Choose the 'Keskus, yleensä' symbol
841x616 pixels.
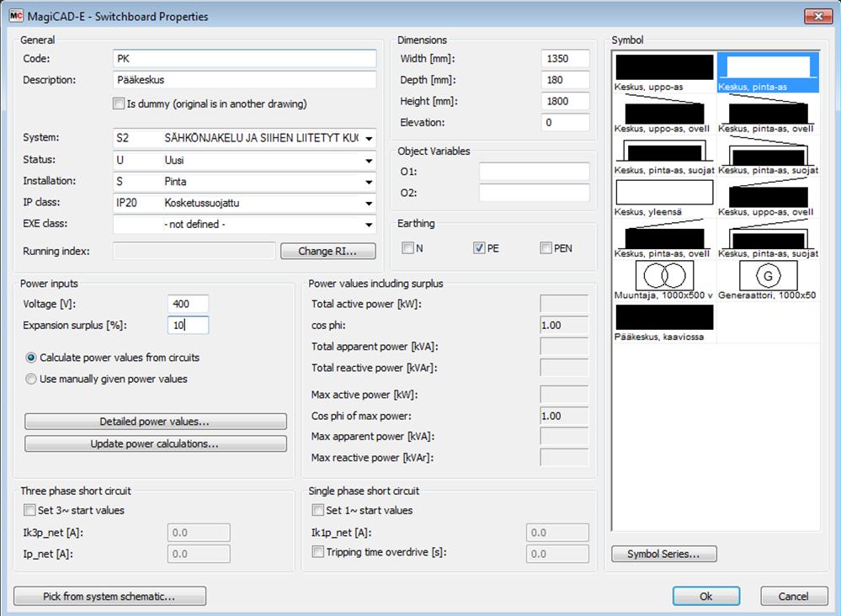pos(664,198)
